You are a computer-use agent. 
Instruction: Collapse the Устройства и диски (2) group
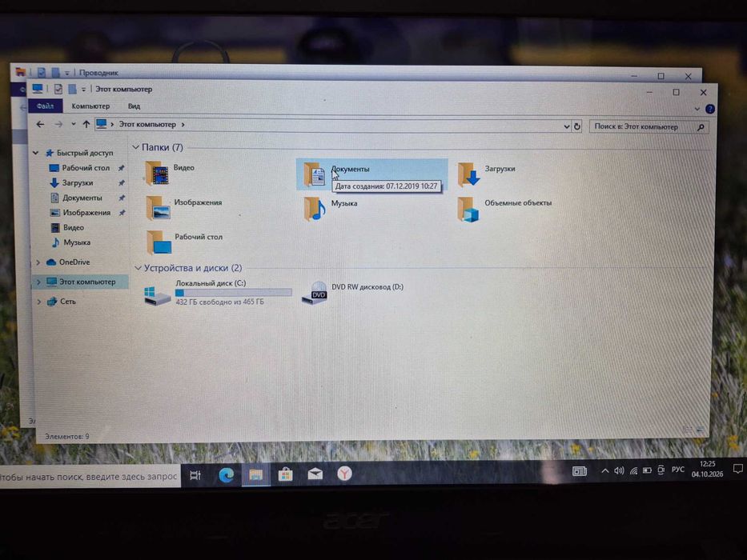tap(139, 268)
